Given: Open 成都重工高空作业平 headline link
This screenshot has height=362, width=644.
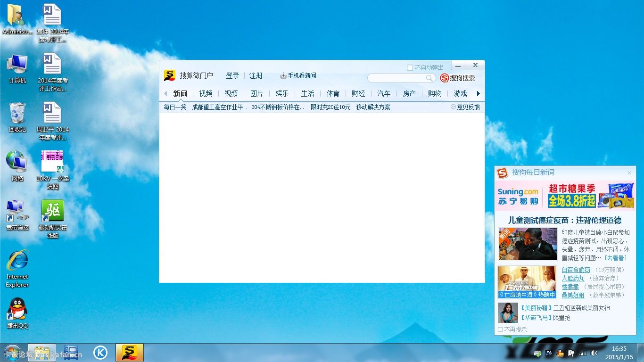Looking at the screenshot, I should coord(220,107).
